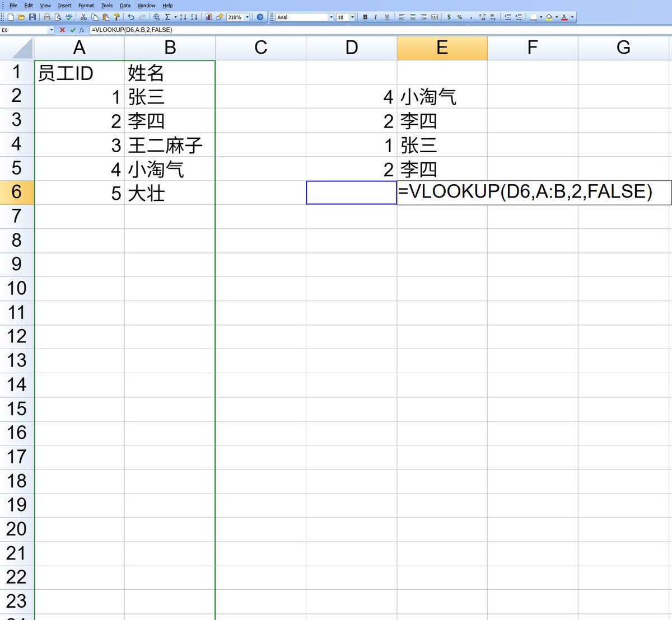Open the Insert menu
Image resolution: width=672 pixels, height=620 pixels.
(x=64, y=6)
